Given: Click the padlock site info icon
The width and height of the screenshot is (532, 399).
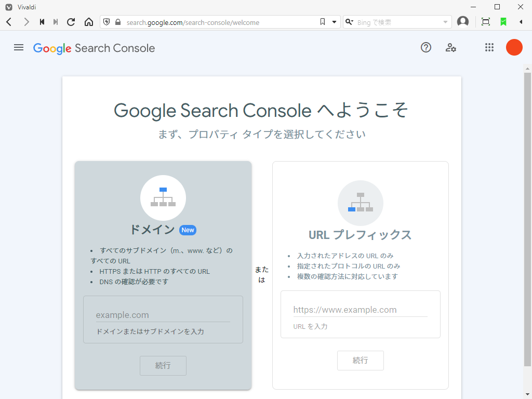Looking at the screenshot, I should click(x=118, y=22).
